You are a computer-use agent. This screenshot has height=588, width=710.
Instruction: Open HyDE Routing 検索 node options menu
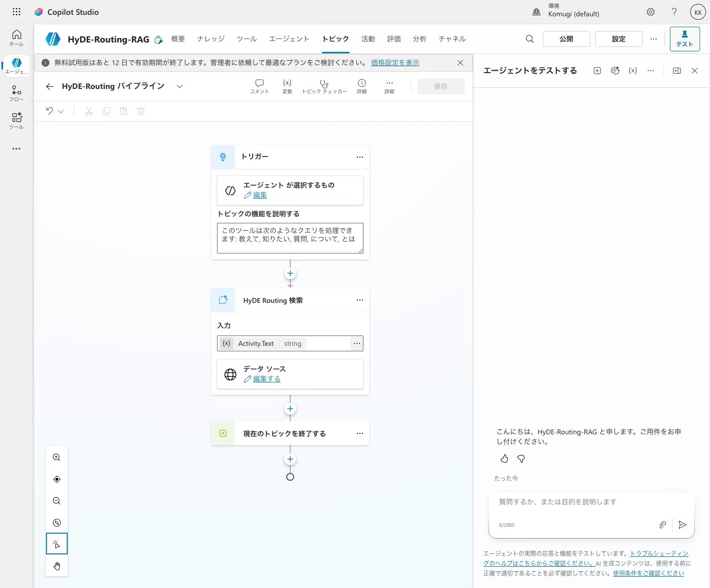(360, 300)
